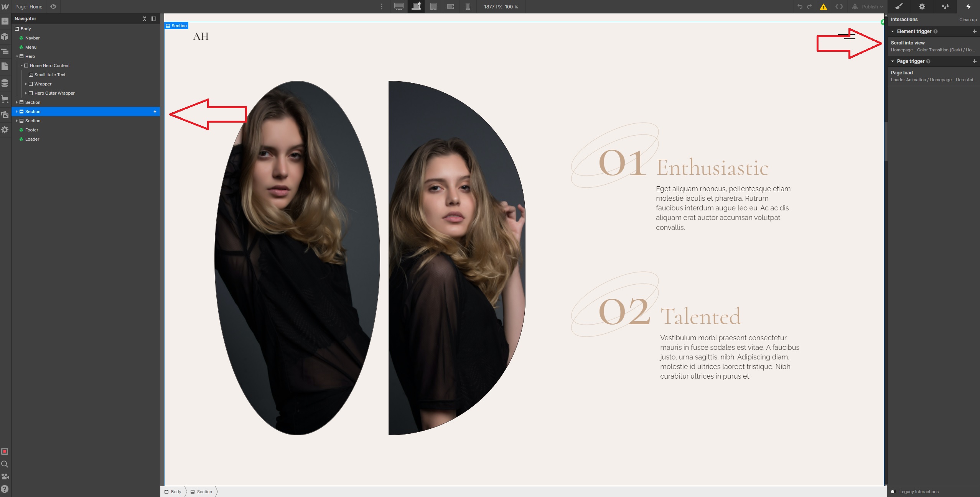Click the Legacy Interactions option

[x=919, y=492]
